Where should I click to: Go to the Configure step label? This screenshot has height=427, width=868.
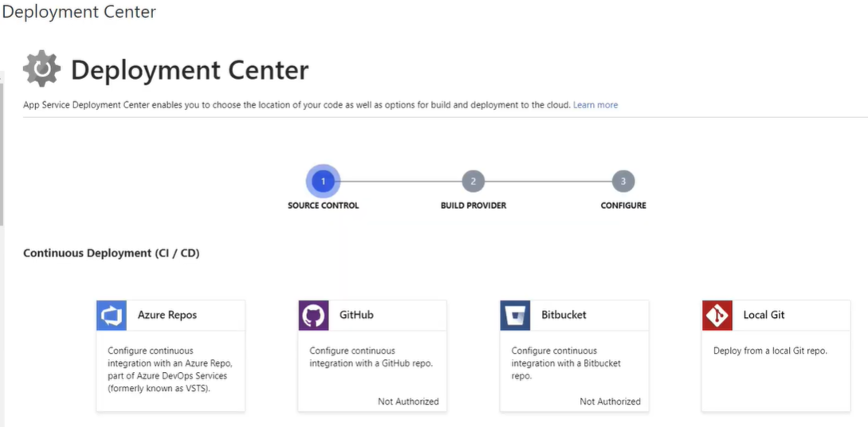(x=623, y=206)
